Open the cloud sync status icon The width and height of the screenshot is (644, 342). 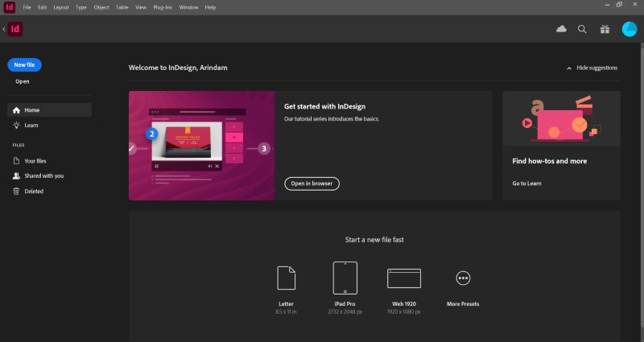(561, 29)
